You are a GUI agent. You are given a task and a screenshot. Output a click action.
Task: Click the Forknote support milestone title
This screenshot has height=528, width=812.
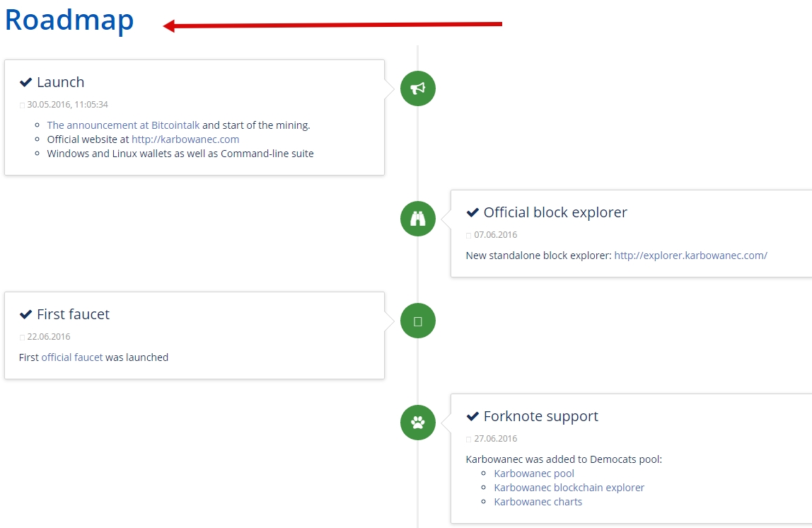(540, 417)
